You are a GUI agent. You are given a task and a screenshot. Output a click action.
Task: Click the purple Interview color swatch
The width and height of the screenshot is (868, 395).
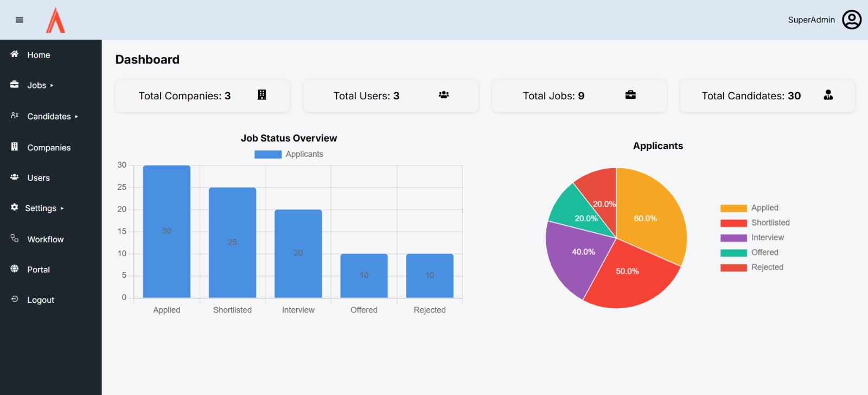733,238
